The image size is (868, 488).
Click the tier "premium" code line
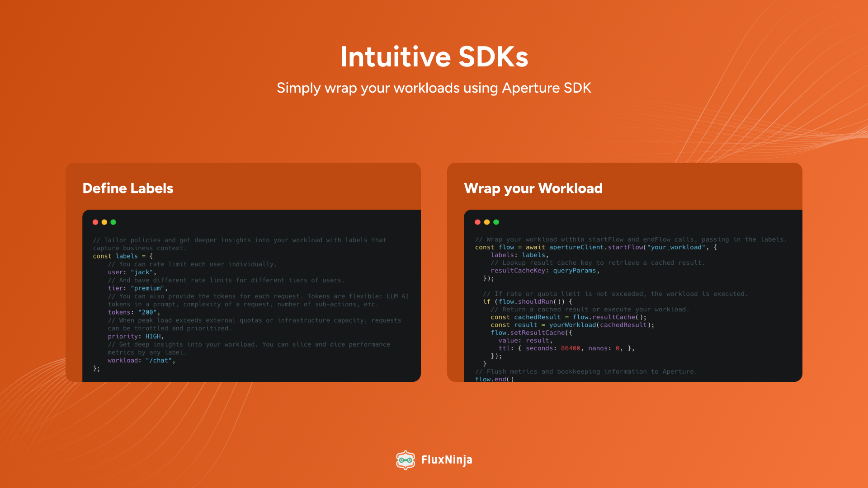pos(137,288)
